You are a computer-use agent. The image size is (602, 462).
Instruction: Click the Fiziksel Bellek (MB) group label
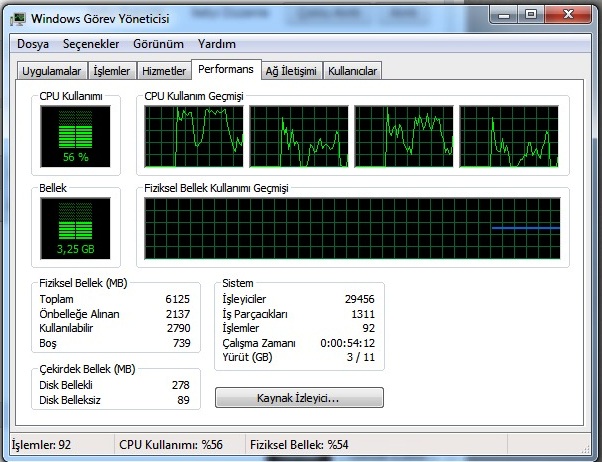pyautogui.click(x=83, y=283)
